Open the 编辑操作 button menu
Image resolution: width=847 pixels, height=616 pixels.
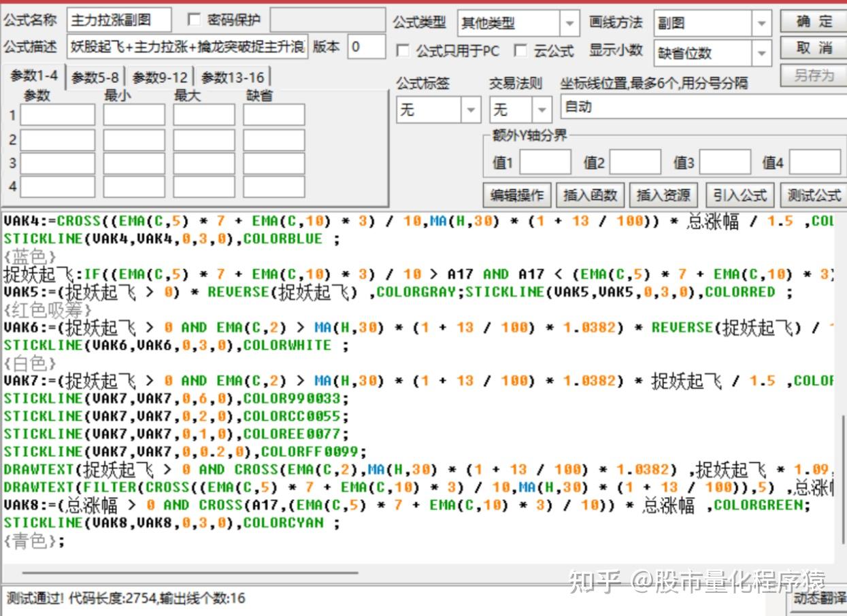coord(517,195)
